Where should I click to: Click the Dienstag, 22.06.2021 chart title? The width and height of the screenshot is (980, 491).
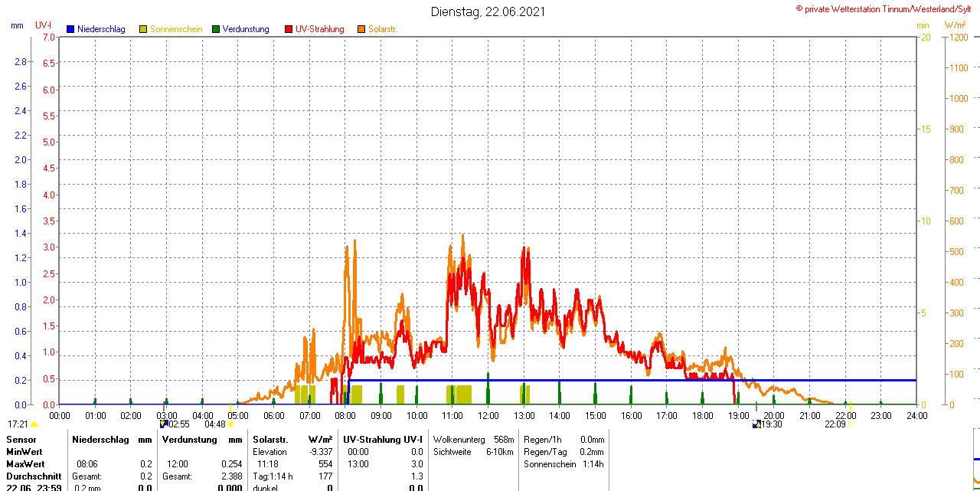point(488,11)
